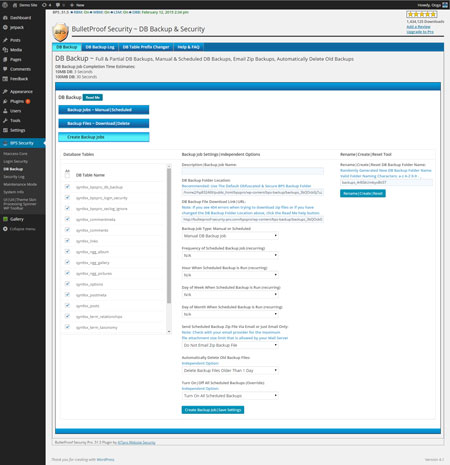Uncheck the options table checkbox
This screenshot has height=465, width=450.
click(x=67, y=284)
